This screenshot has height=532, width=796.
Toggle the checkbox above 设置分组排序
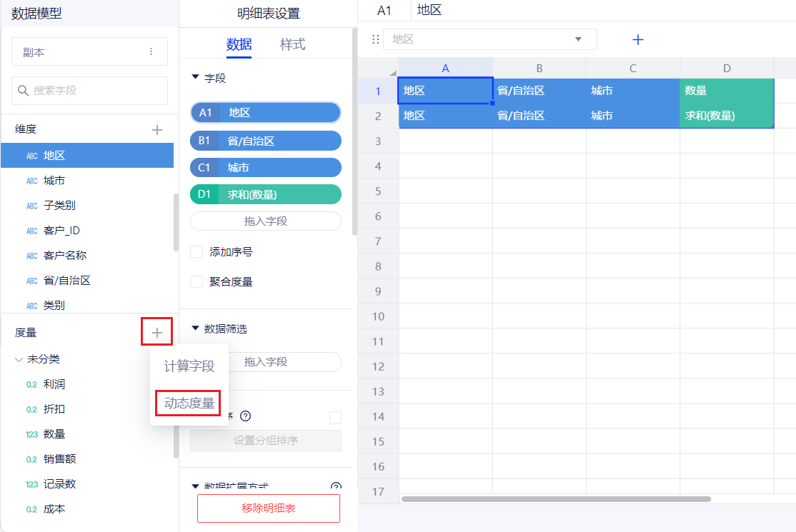[x=335, y=417]
